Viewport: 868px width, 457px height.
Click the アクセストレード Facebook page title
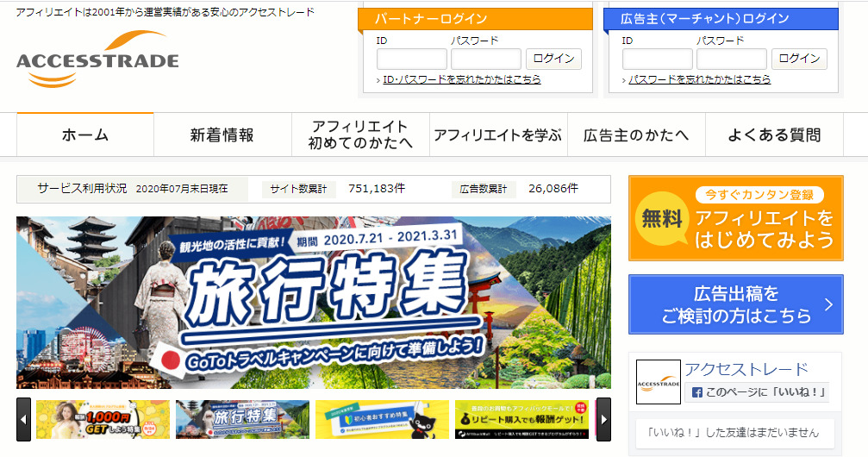coord(746,369)
